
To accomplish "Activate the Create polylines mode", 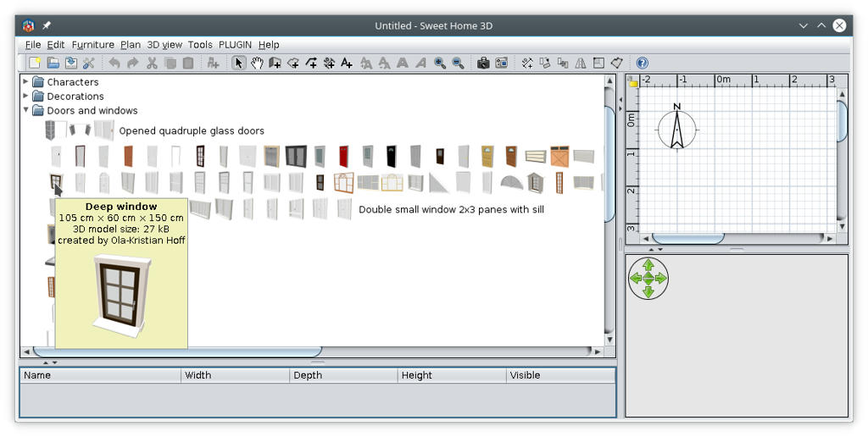I will click(x=311, y=63).
